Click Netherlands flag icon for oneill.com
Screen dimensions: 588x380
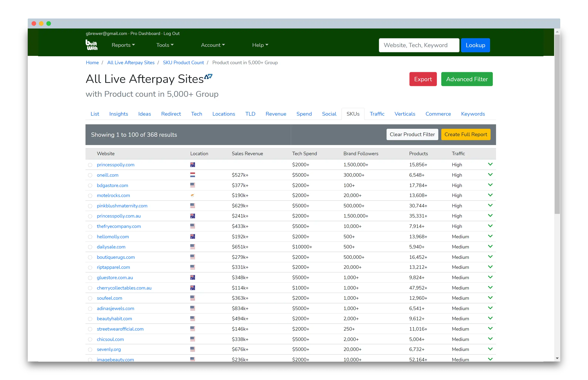(192, 175)
